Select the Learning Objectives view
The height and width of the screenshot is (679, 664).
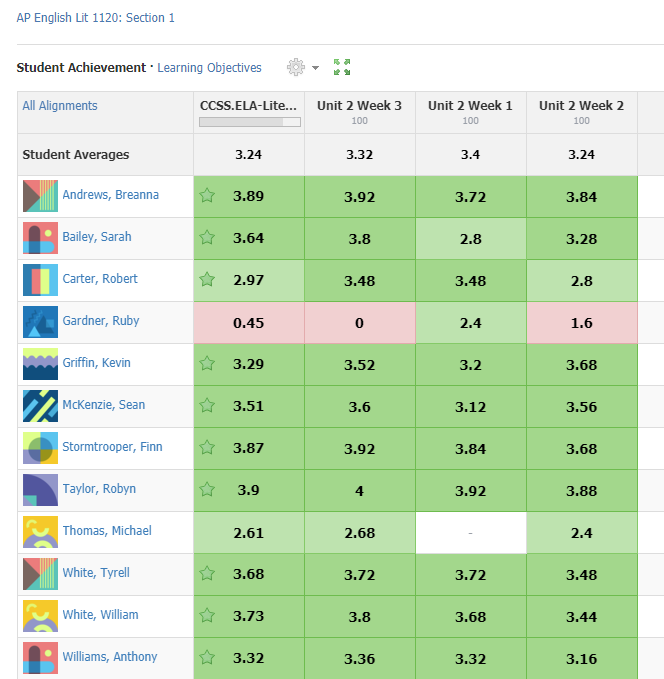point(209,68)
